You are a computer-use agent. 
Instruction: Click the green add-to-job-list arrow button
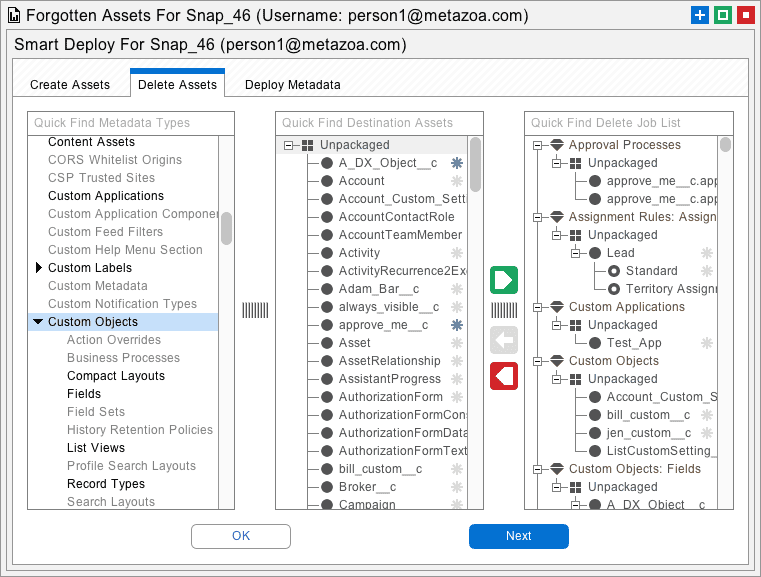[x=504, y=280]
